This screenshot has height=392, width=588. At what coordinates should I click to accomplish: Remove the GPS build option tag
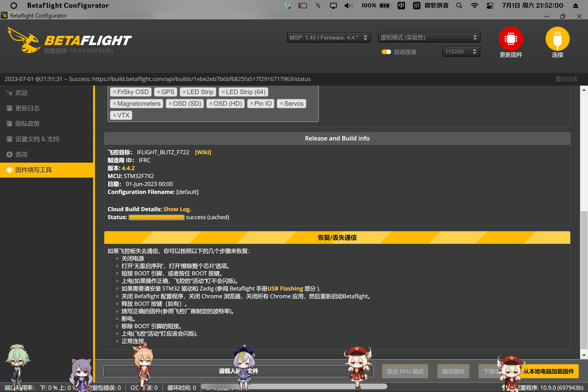(x=158, y=92)
